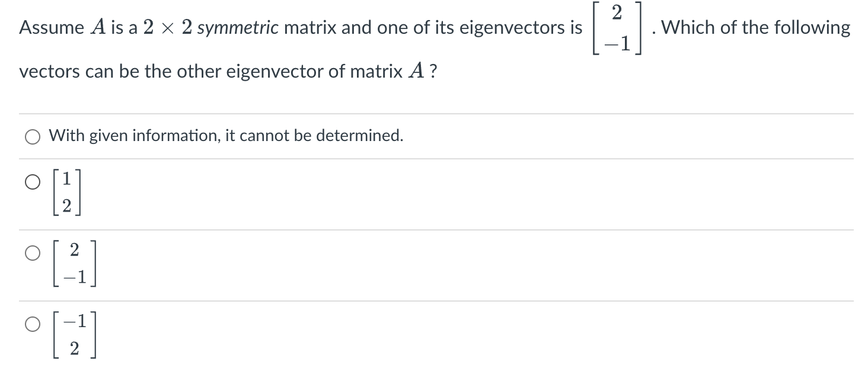Click the answer option matrix showing 2 over -1
The image size is (868, 384).
(74, 265)
